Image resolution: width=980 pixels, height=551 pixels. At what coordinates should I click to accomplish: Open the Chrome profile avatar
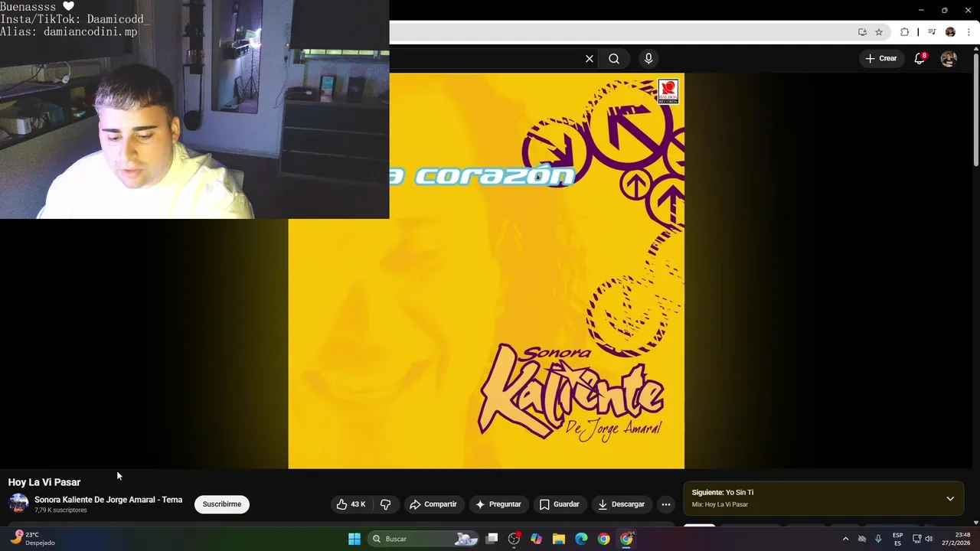pyautogui.click(x=950, y=32)
